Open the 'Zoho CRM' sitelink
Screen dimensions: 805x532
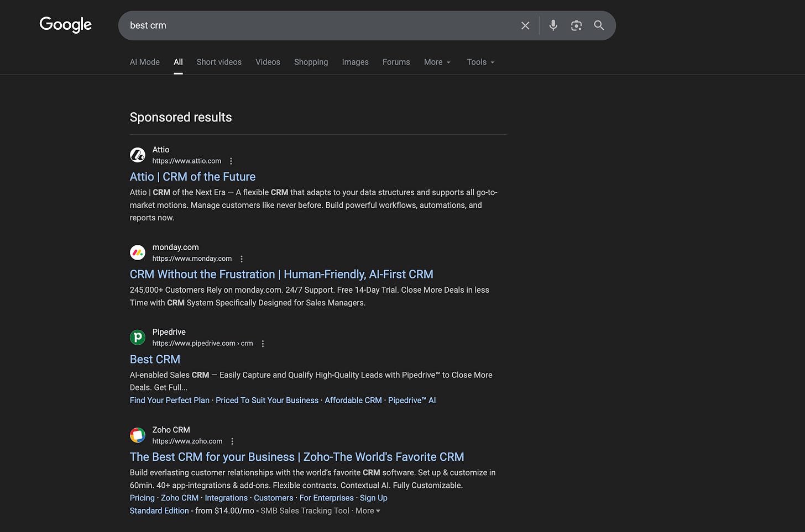180,498
